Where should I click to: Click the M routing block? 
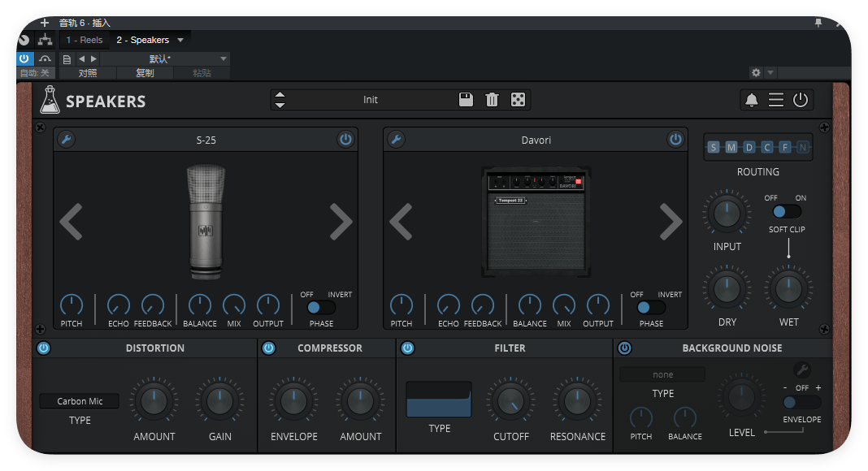click(731, 147)
